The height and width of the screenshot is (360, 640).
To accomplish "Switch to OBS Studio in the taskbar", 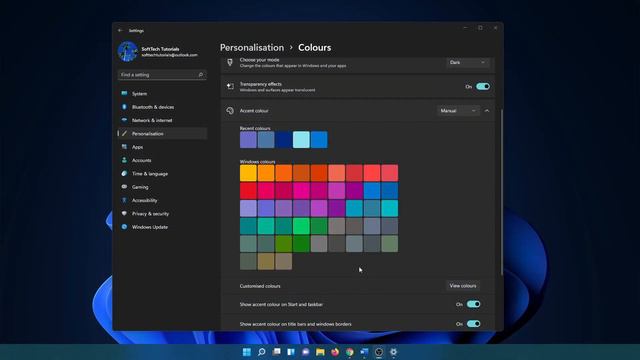I will pyautogui.click(x=379, y=352).
